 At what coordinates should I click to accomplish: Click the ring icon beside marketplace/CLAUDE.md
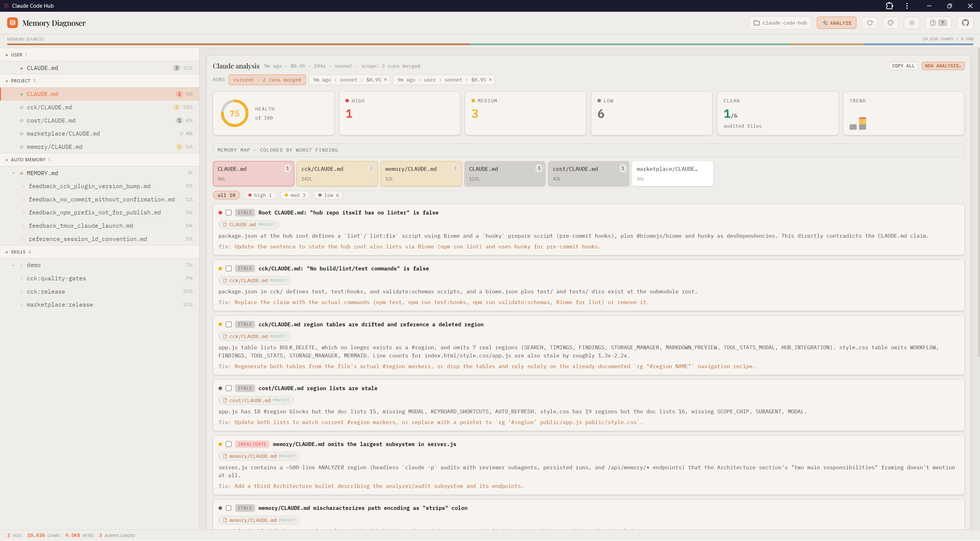[x=22, y=134]
